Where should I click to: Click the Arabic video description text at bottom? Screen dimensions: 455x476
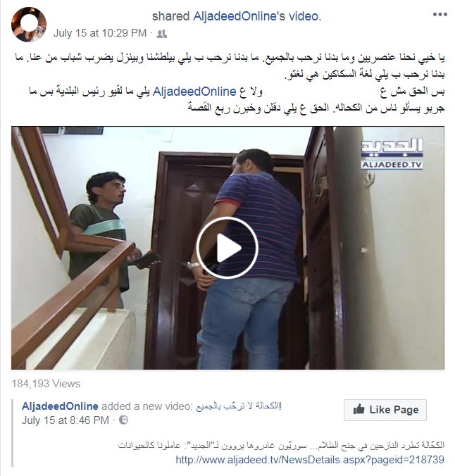coord(281,445)
